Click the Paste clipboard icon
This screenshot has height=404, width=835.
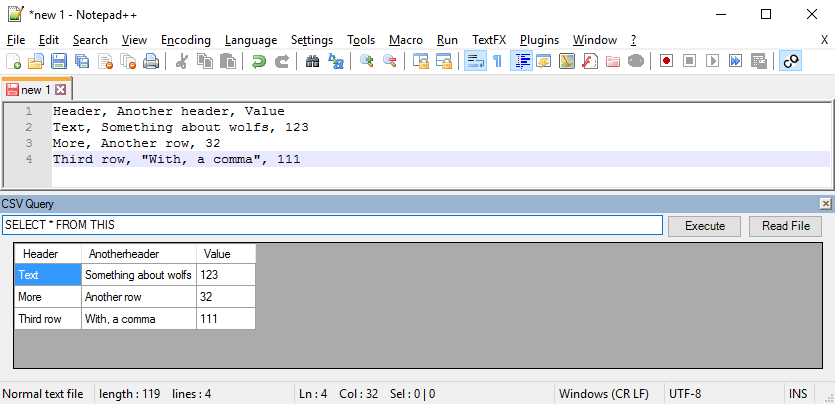228,61
